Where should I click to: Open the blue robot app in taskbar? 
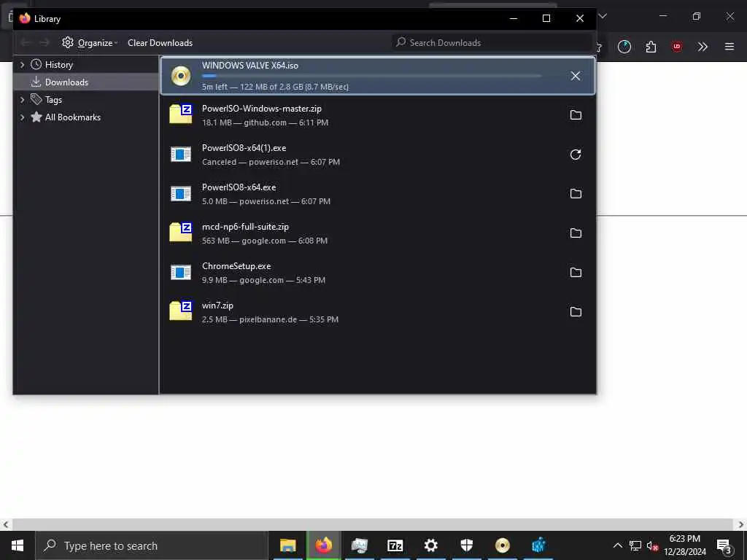(538, 545)
